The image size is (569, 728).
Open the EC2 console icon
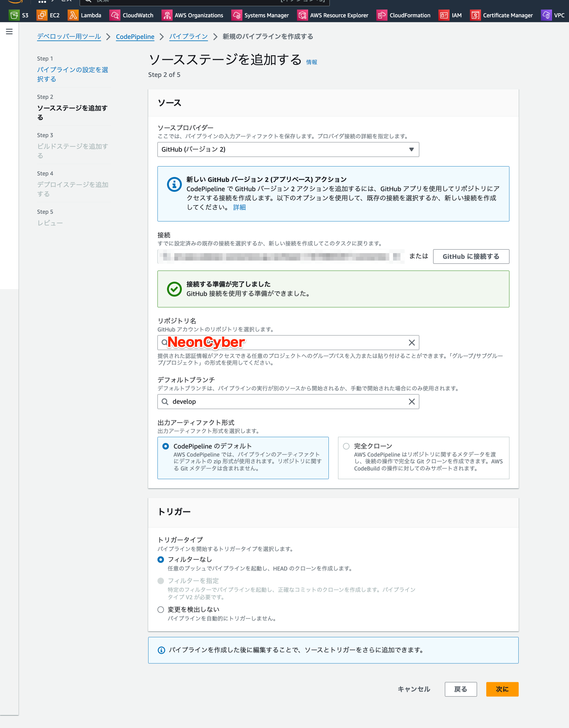(x=42, y=15)
